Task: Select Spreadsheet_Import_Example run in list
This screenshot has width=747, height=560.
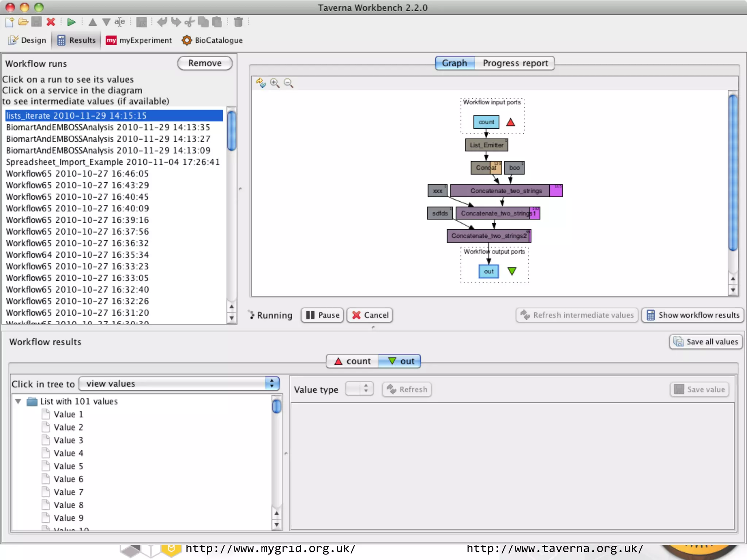Action: [x=113, y=162]
